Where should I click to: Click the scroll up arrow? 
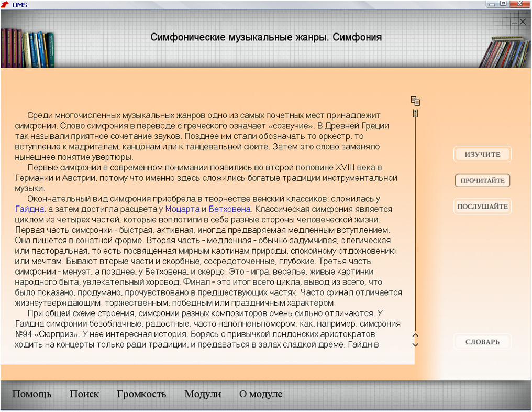(415, 335)
